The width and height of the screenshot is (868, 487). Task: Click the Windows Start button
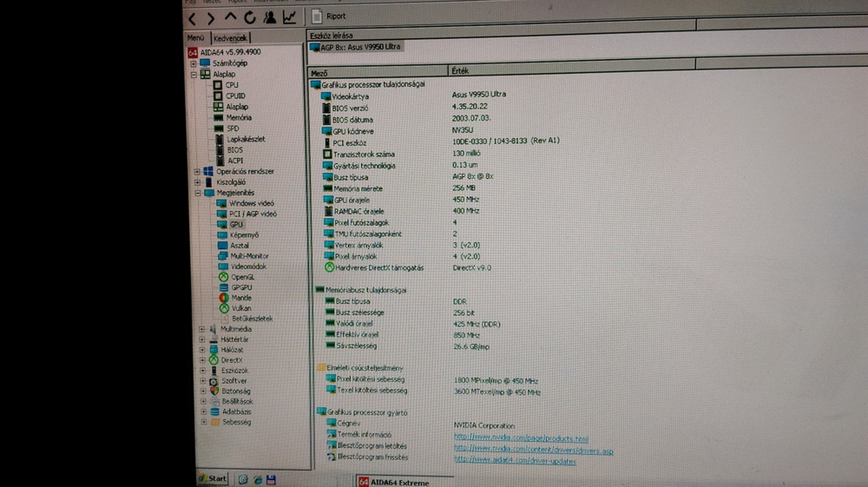(213, 479)
